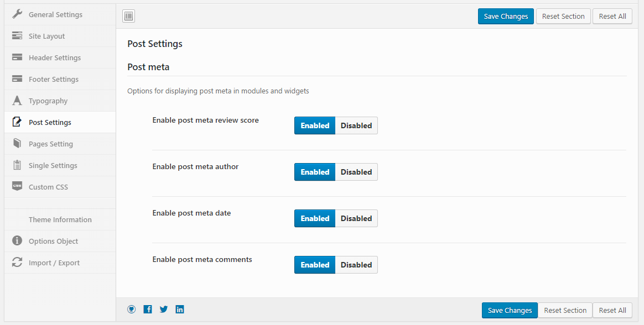The height and width of the screenshot is (325, 644).
Task: Select Enabled for post meta comments
Action: click(x=315, y=265)
